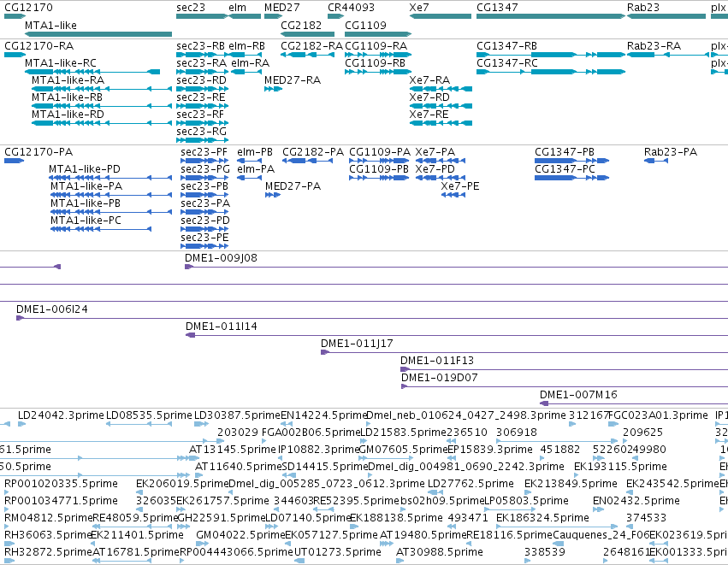The width and height of the screenshot is (728, 565).
Task: Open protein Rab23-PA
Action: point(656,161)
